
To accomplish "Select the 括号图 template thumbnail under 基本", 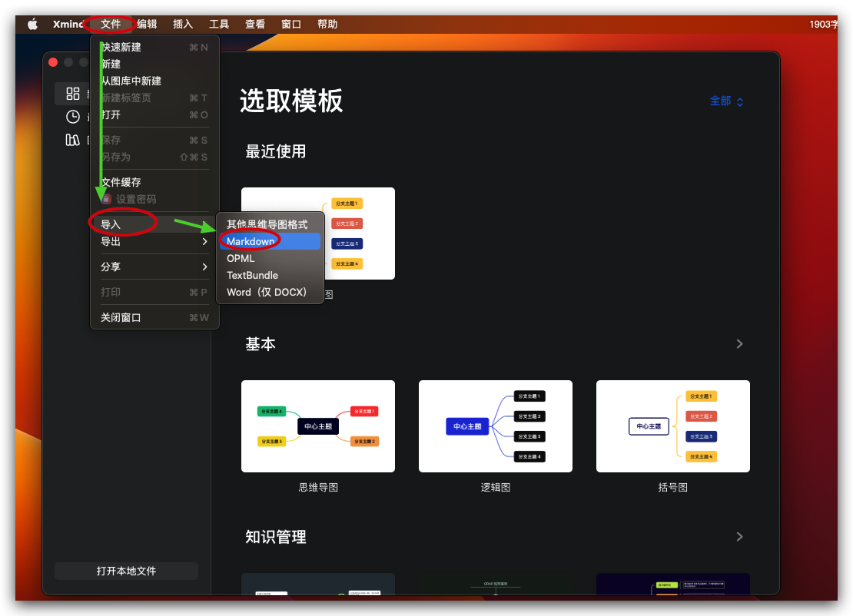I will (x=673, y=426).
